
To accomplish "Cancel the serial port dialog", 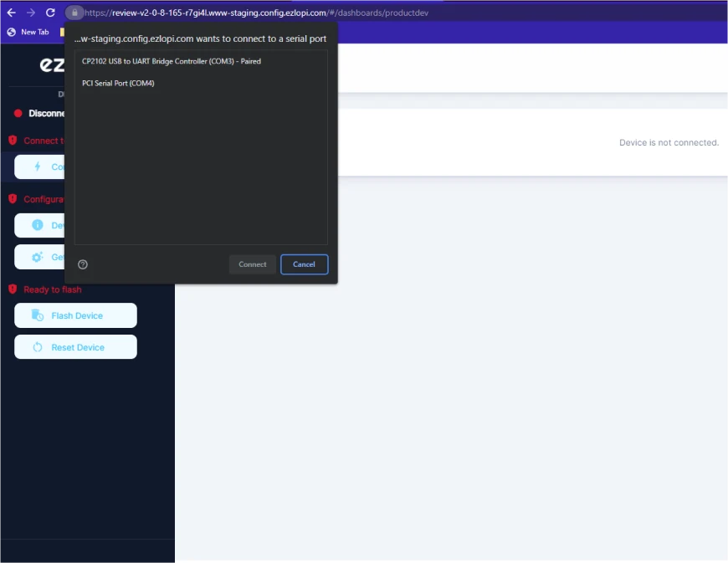I will [304, 264].
